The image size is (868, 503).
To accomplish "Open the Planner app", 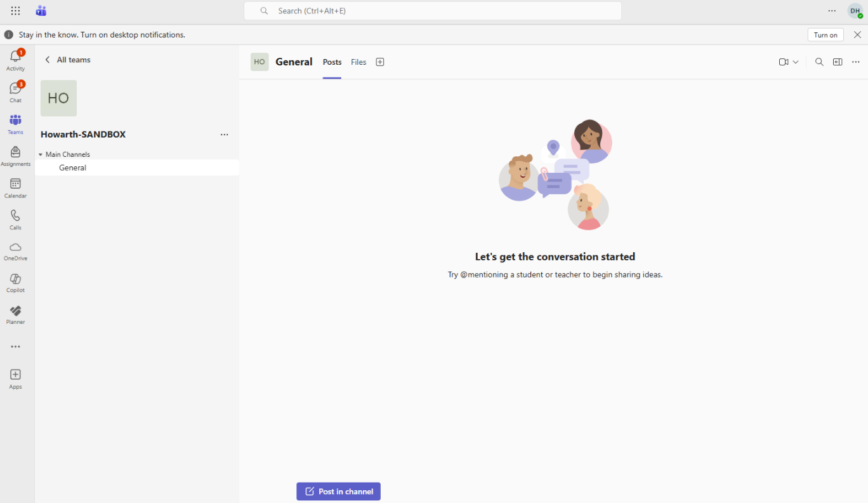I will [15, 314].
